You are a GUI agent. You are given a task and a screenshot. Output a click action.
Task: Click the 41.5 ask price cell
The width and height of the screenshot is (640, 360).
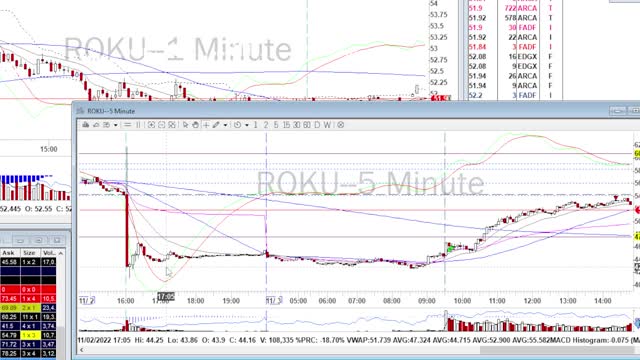(x=9, y=326)
